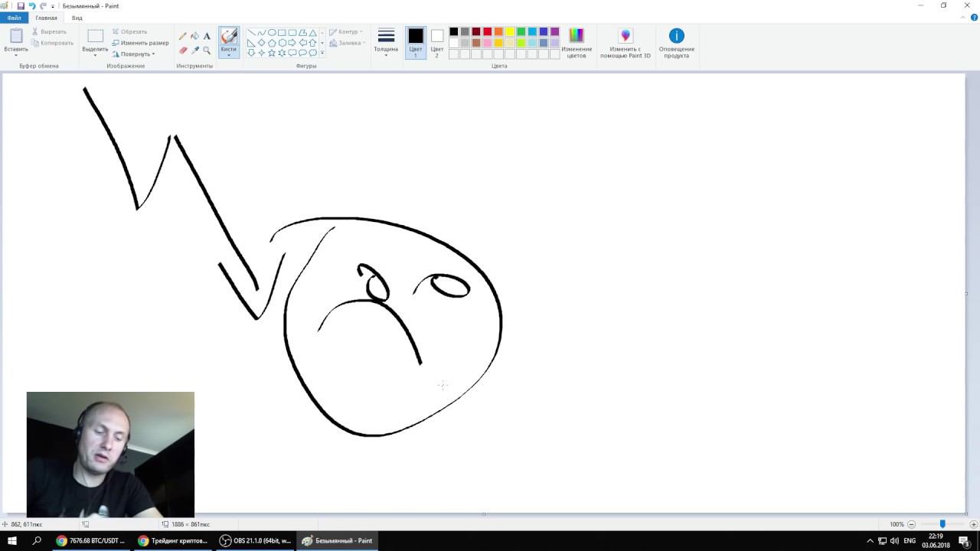Switch to Трейдинг криптов Chrome window
Screen dimensions: 980x551
172,540
